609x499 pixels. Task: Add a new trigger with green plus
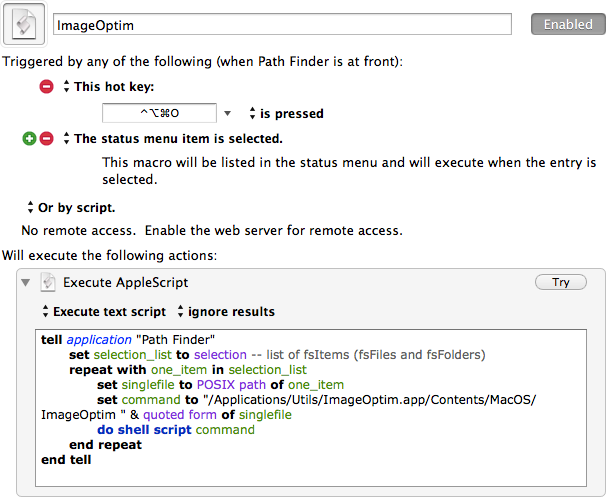click(x=29, y=138)
